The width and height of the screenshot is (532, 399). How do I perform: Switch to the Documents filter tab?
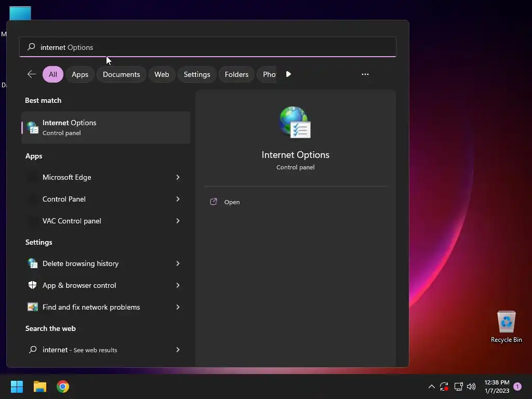pyautogui.click(x=121, y=74)
